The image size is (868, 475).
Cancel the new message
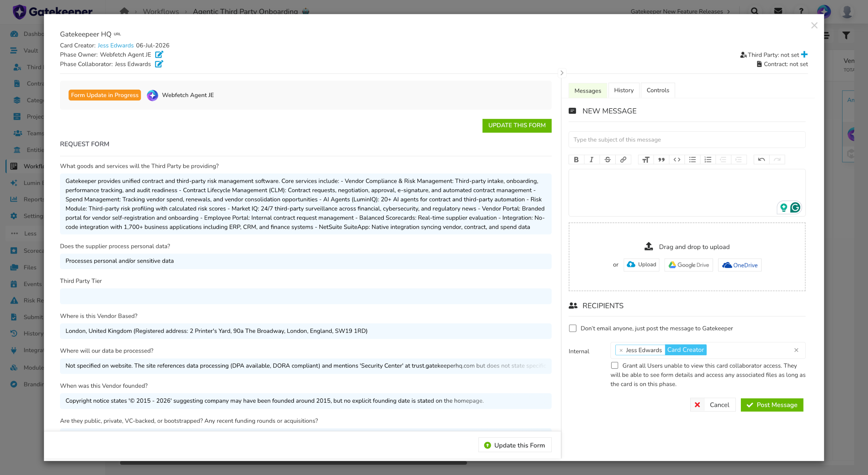point(713,405)
